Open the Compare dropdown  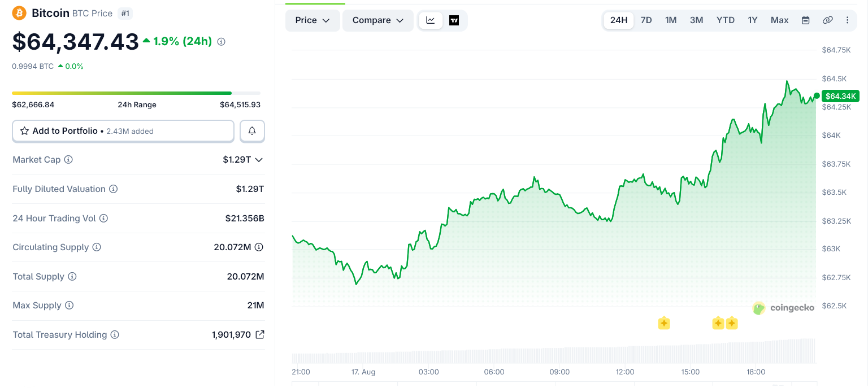click(x=378, y=20)
